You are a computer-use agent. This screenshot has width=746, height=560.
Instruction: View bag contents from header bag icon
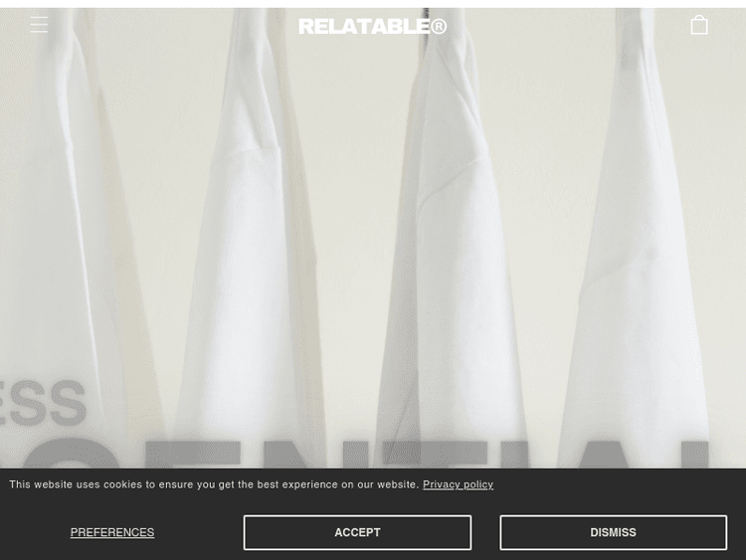(x=699, y=25)
